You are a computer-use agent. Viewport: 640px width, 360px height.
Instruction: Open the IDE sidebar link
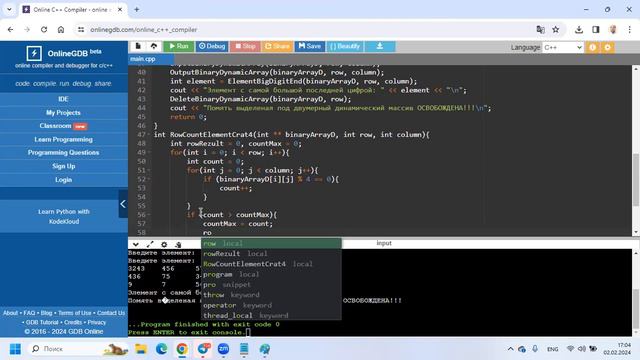(63, 99)
